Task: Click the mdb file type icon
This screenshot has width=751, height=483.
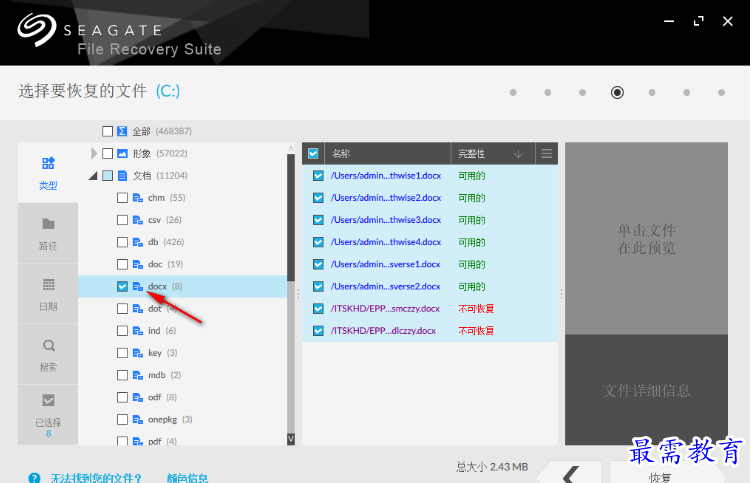Action: 138,375
